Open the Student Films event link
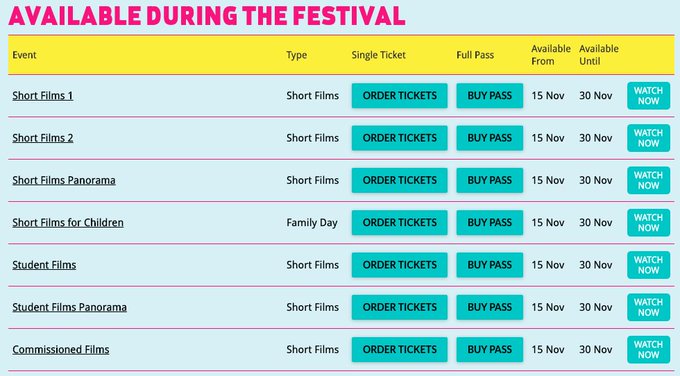Viewport: 680px width, 376px height. pyautogui.click(x=44, y=265)
